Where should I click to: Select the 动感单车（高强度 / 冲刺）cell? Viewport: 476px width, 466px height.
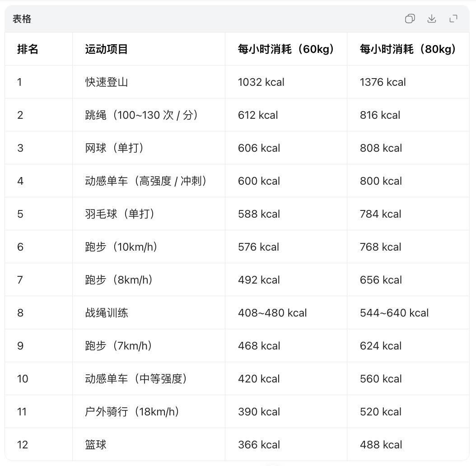pyautogui.click(x=146, y=181)
